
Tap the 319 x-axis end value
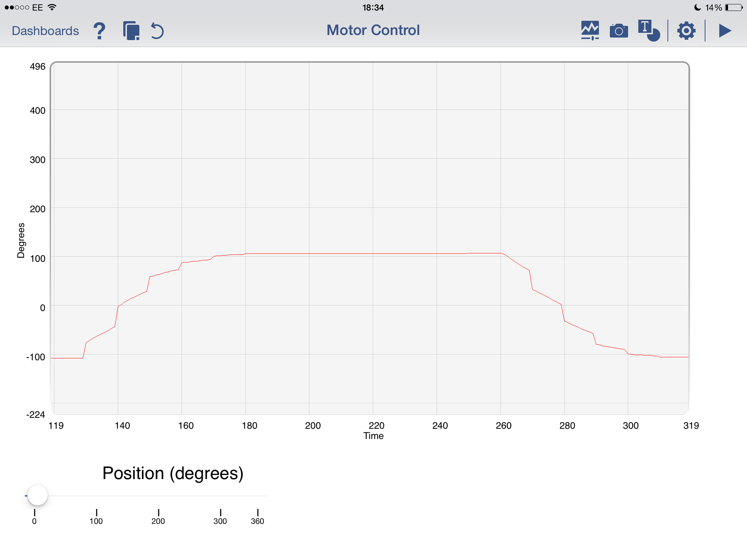click(x=691, y=425)
